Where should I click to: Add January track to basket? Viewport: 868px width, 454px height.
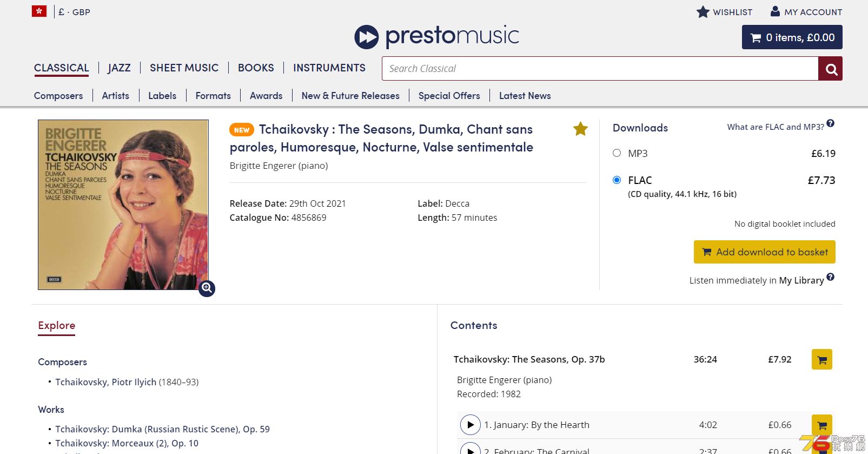[821, 425]
